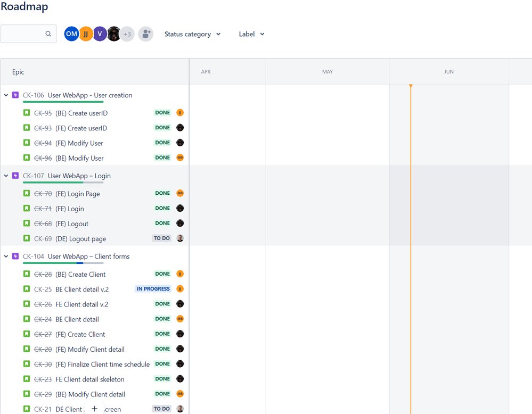Select row CK-23 FE Client detail skeleton

(x=95, y=379)
